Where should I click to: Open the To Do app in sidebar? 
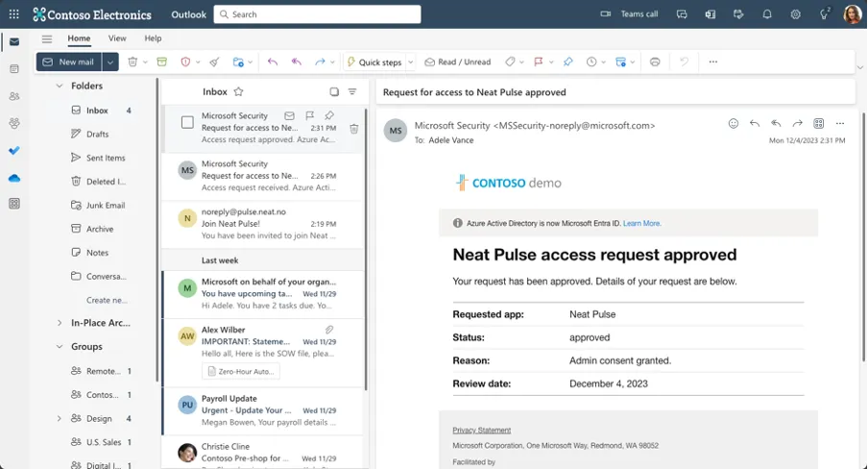click(x=14, y=151)
